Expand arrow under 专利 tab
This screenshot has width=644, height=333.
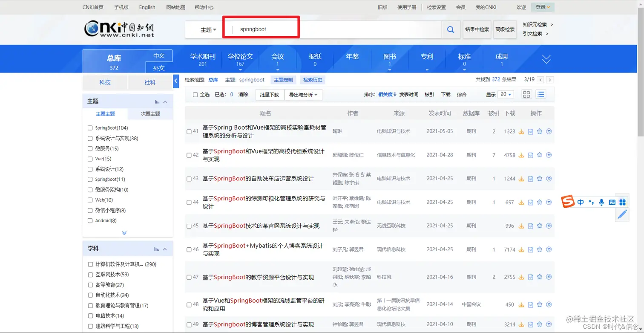point(427,69)
